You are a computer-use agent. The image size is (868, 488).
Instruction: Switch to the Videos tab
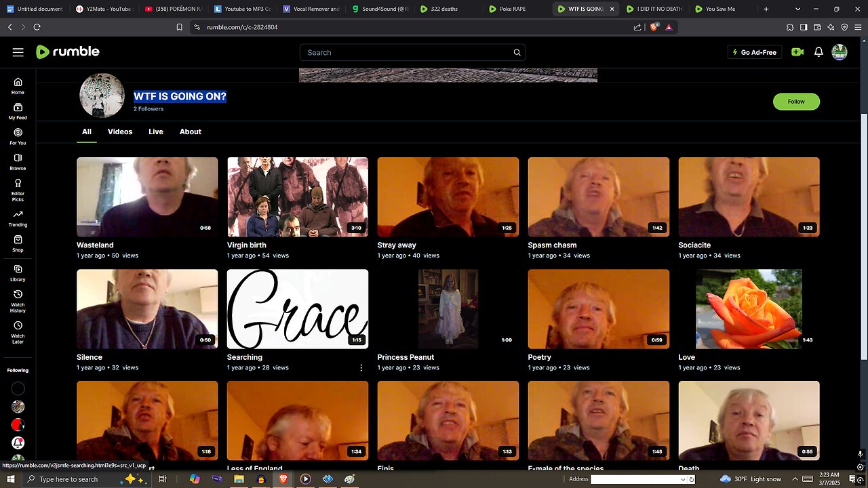pos(120,131)
